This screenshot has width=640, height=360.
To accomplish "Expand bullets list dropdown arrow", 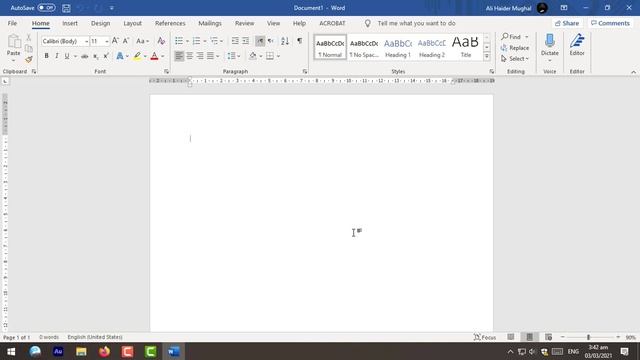I will [187, 41].
